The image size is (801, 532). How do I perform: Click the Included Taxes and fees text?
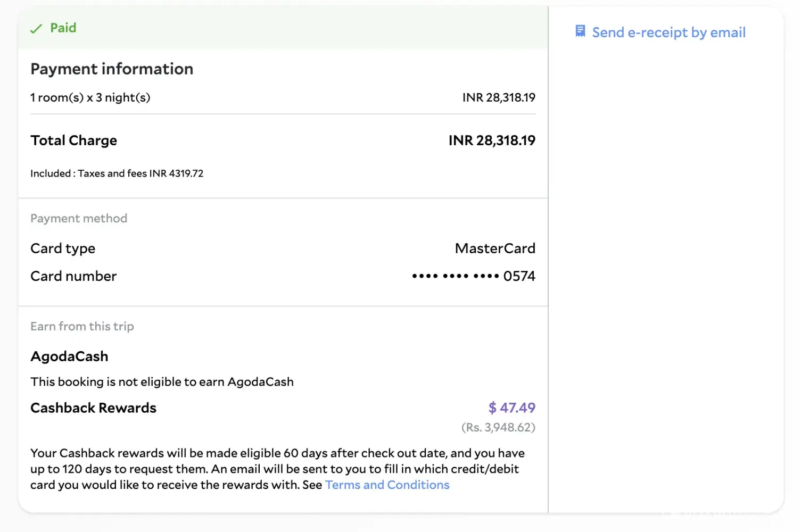pyautogui.click(x=117, y=173)
